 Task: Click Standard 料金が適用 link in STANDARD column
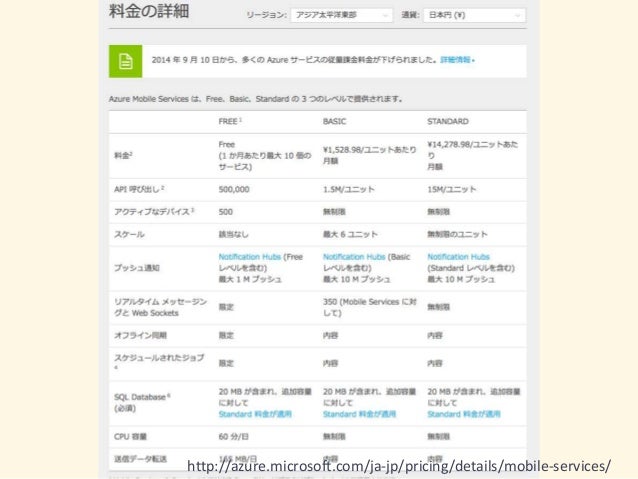463,414
